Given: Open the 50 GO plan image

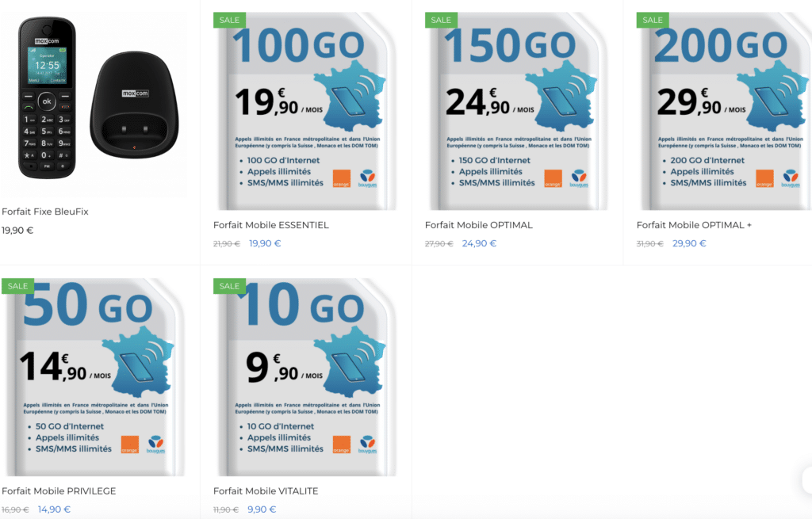Looking at the screenshot, I should (94, 377).
